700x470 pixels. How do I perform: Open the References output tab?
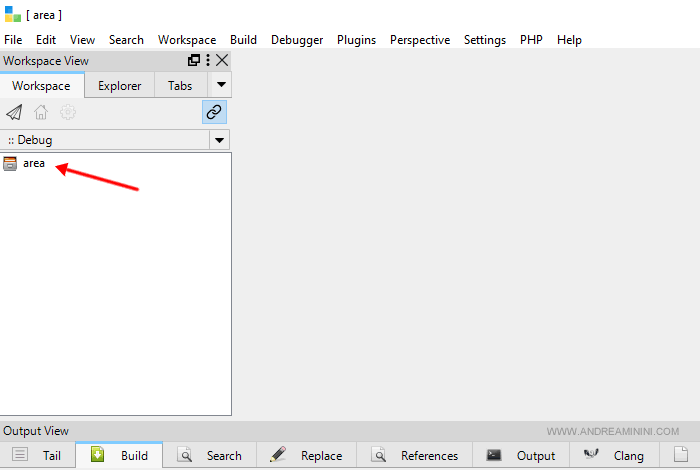pyautogui.click(x=416, y=455)
